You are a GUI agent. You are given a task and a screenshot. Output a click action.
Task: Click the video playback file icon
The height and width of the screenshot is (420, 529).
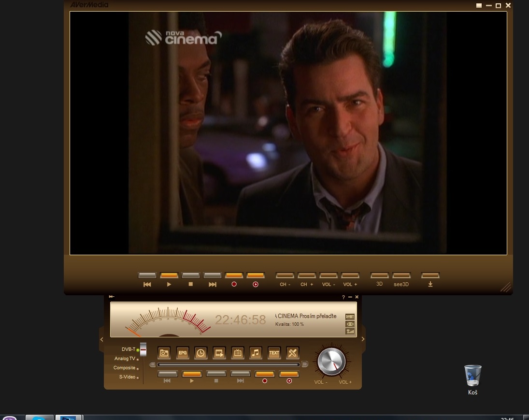[219, 353]
